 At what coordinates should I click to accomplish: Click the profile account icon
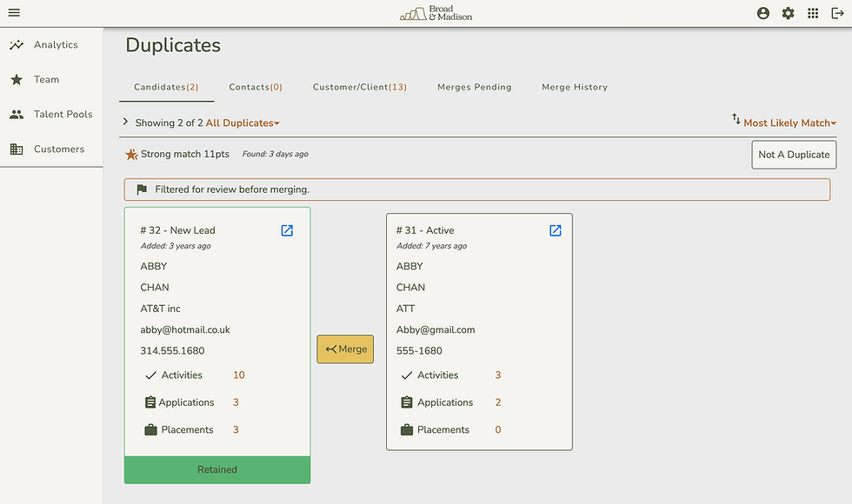(762, 13)
